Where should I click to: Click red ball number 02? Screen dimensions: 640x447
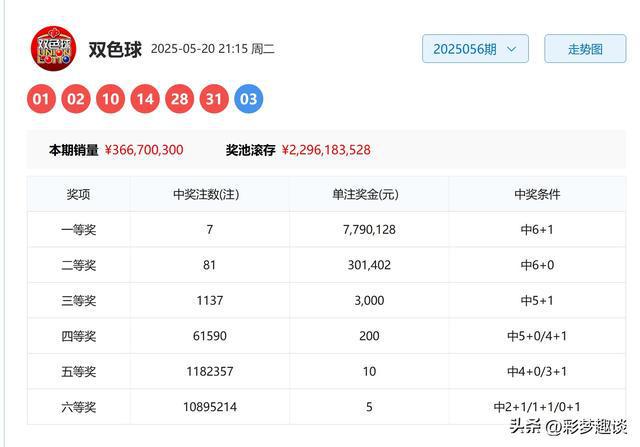point(76,99)
